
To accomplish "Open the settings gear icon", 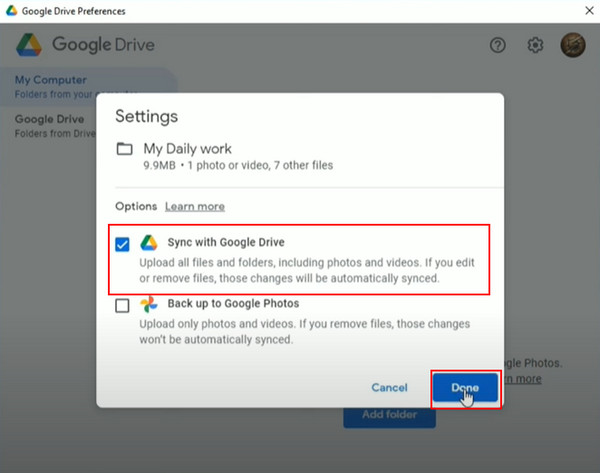I will 535,45.
